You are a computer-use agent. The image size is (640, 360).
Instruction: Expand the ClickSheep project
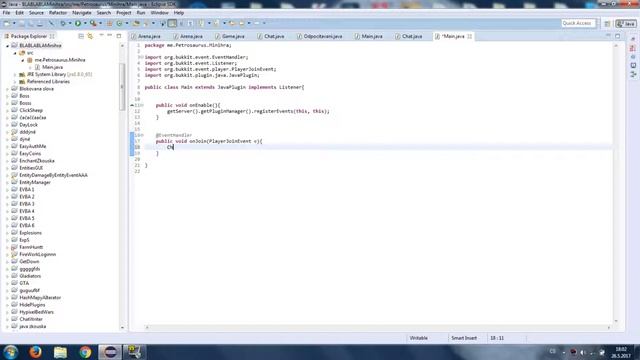[7, 111]
